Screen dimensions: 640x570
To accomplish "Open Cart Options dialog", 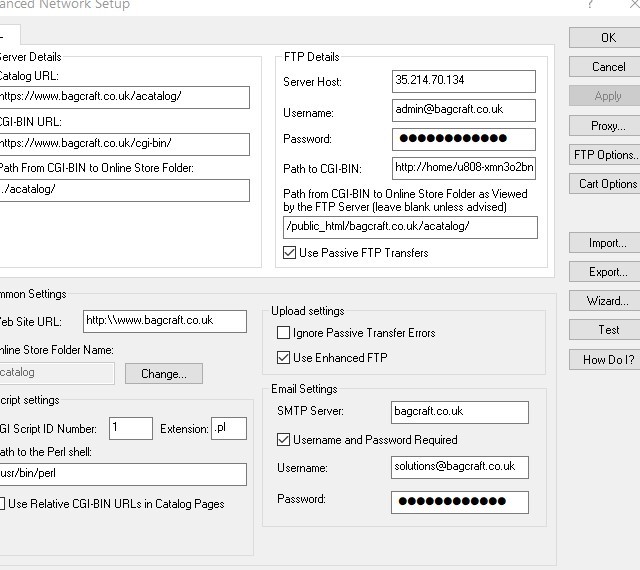I will click(606, 184).
